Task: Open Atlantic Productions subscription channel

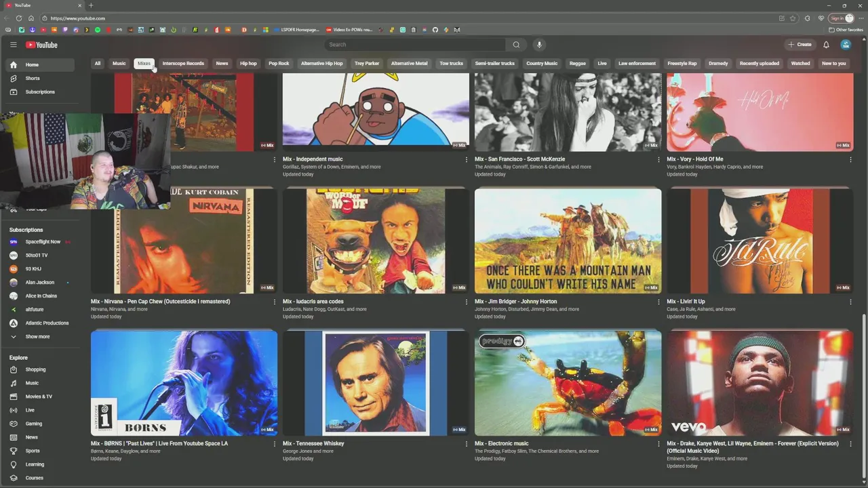Action: (x=39, y=323)
